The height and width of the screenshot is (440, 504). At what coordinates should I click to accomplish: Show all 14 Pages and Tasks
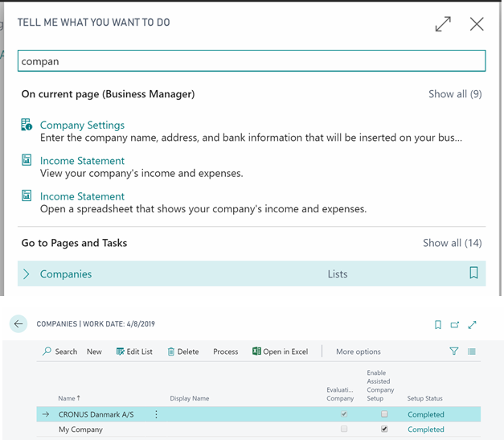[452, 243]
